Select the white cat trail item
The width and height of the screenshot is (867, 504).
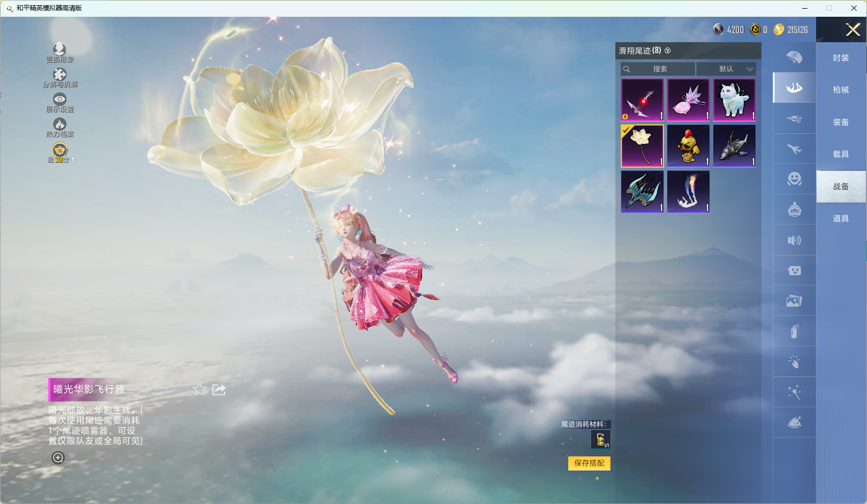point(734,100)
